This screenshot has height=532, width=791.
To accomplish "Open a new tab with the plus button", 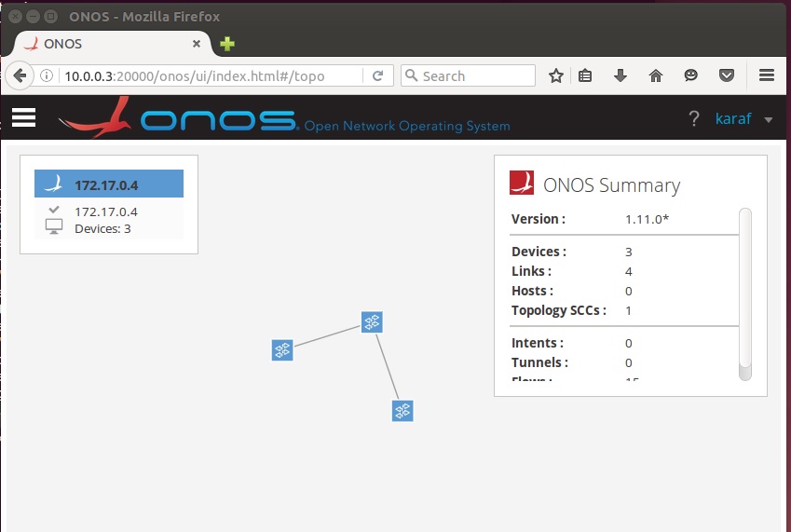I will point(227,44).
